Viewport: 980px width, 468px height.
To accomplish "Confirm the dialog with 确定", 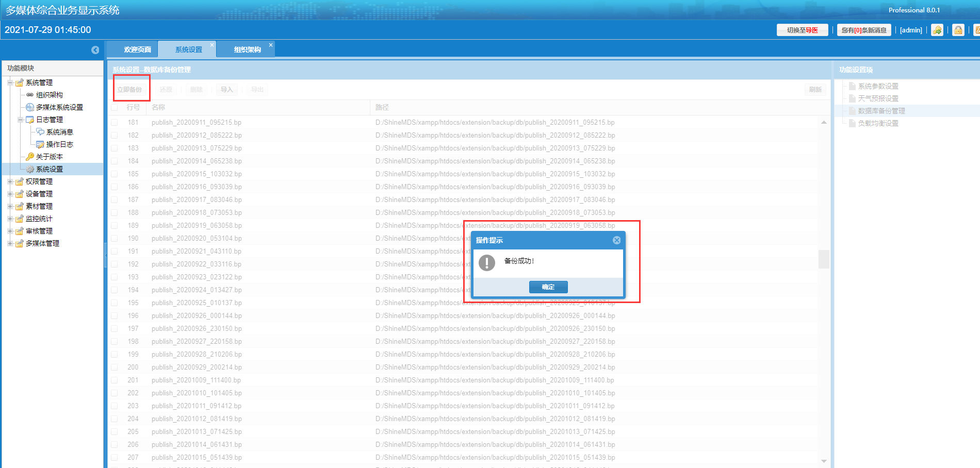I will point(548,287).
